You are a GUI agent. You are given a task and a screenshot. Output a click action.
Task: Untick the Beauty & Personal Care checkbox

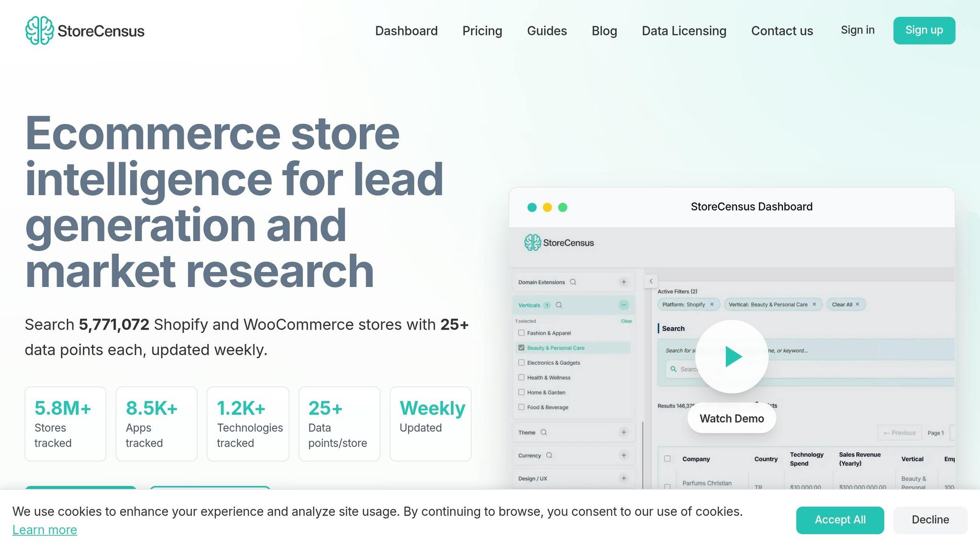point(522,348)
